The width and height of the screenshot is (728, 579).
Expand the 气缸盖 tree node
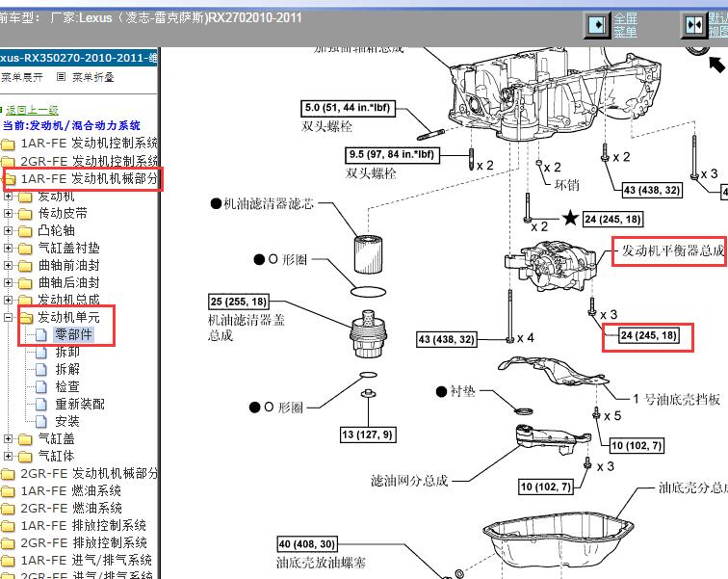tap(8, 438)
